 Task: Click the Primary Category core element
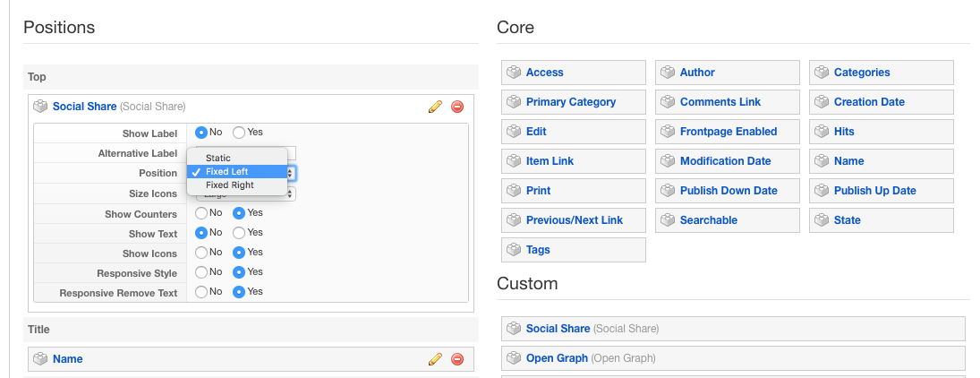coord(571,102)
